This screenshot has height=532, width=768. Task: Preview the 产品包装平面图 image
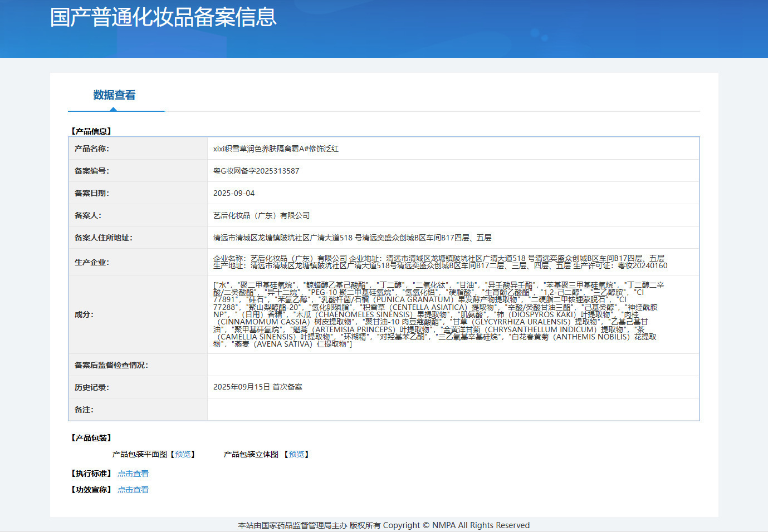point(182,455)
